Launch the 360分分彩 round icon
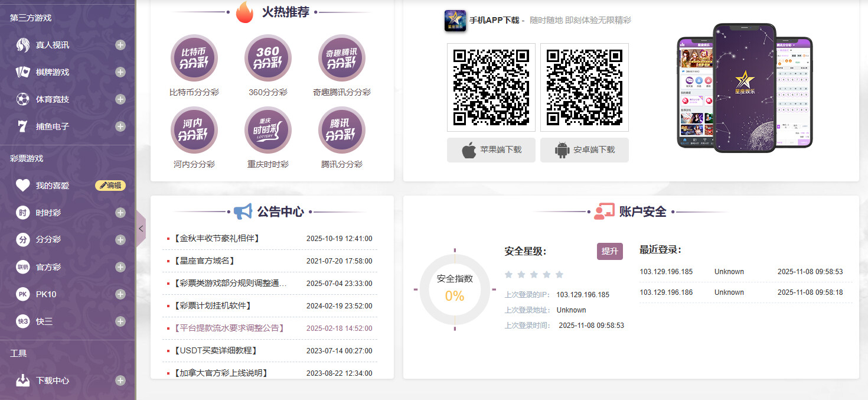The image size is (868, 400). 267,58
